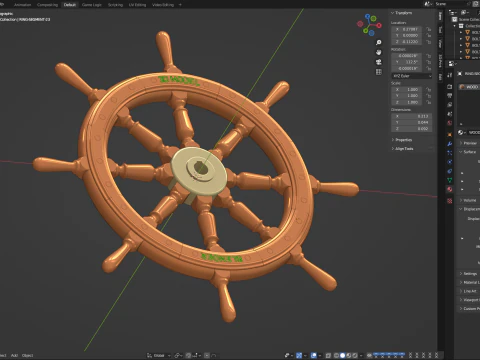The height and width of the screenshot is (360, 480).
Task: Open the Modifiers wrench tab icon
Action: (x=450, y=144)
